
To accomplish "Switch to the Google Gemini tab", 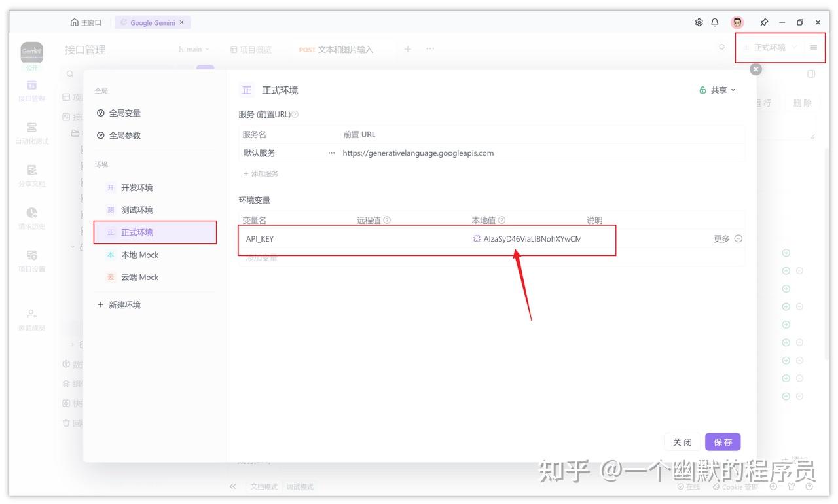I will (x=153, y=22).
